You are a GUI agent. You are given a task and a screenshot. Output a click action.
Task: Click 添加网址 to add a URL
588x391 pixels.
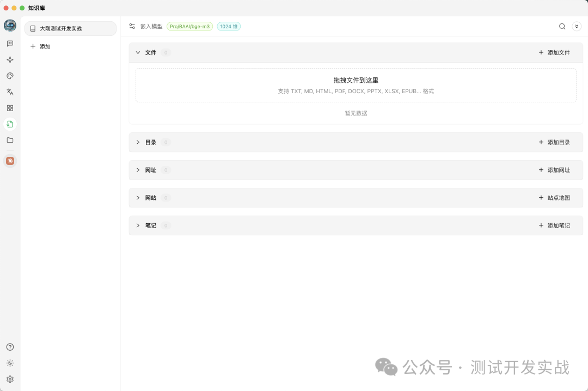pyautogui.click(x=555, y=170)
